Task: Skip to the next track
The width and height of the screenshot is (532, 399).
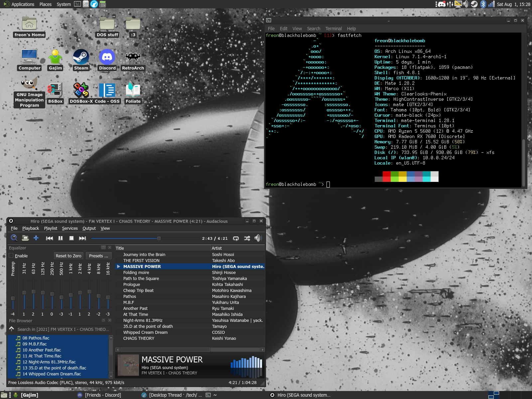Action: click(x=82, y=238)
